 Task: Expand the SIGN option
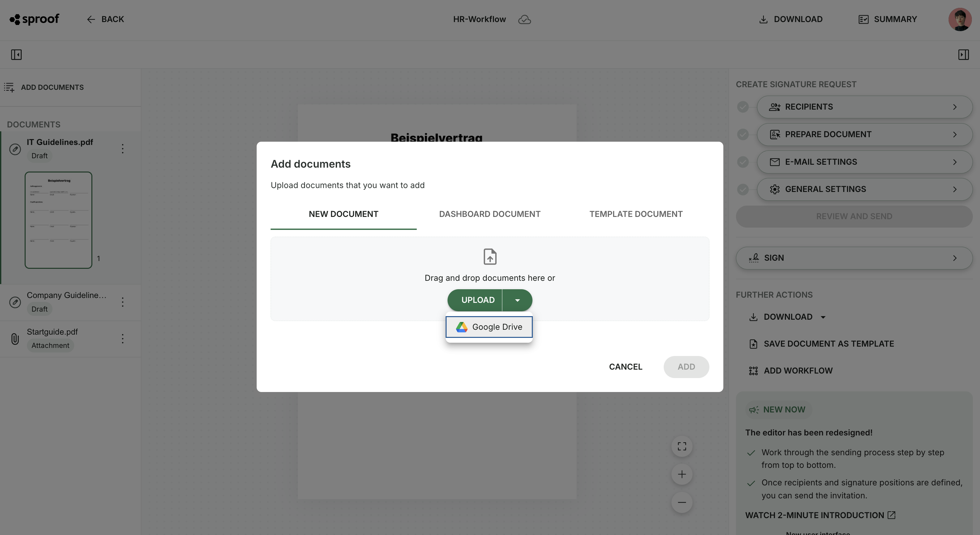click(x=854, y=258)
